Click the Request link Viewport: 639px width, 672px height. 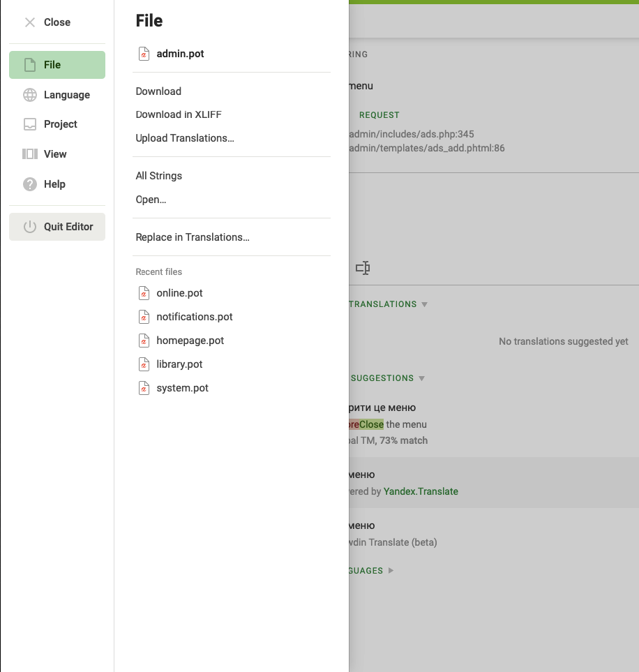[379, 115]
